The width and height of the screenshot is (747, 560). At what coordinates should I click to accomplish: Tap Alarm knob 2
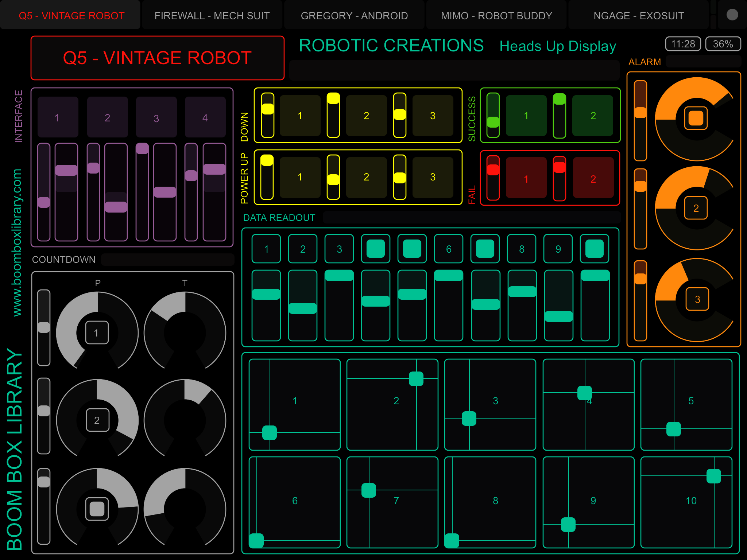pyautogui.click(x=696, y=208)
